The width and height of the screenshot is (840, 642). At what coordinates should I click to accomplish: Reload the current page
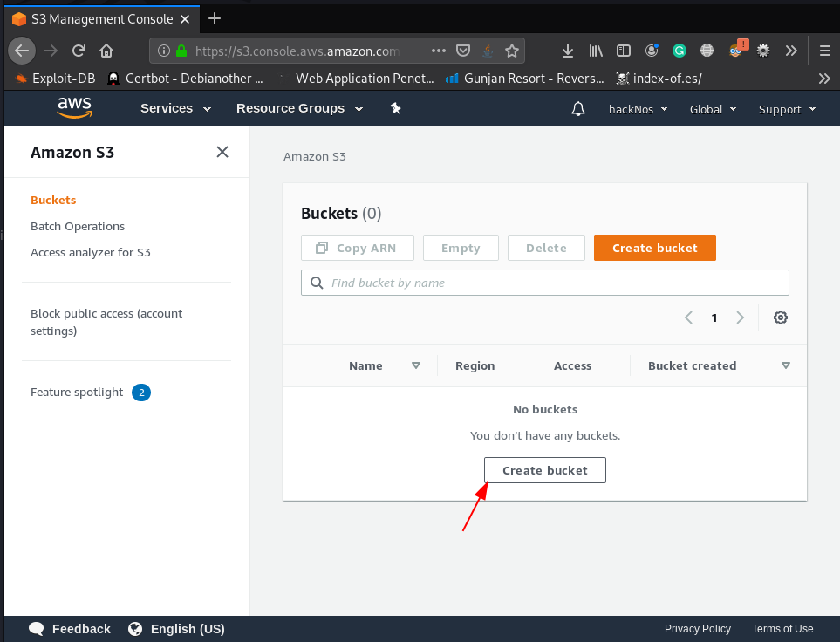[x=79, y=51]
